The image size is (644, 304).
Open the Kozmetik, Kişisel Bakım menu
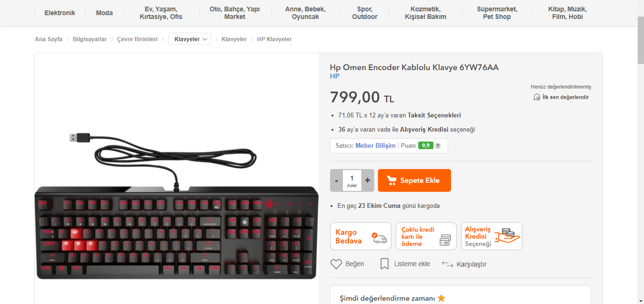coord(425,13)
